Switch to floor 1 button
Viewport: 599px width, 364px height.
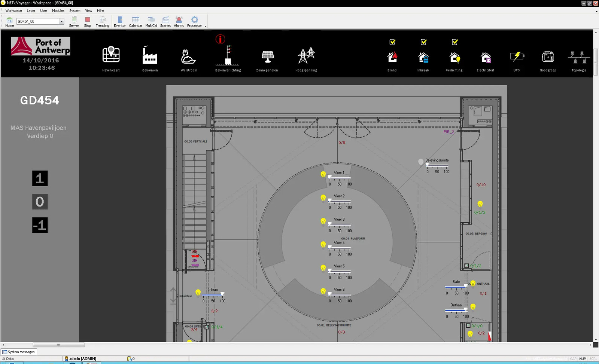pos(40,178)
